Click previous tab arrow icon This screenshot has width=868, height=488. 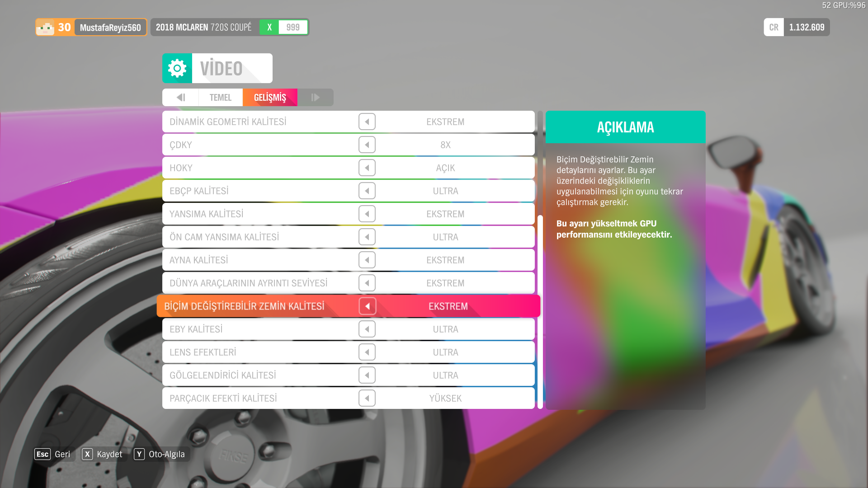[180, 97]
